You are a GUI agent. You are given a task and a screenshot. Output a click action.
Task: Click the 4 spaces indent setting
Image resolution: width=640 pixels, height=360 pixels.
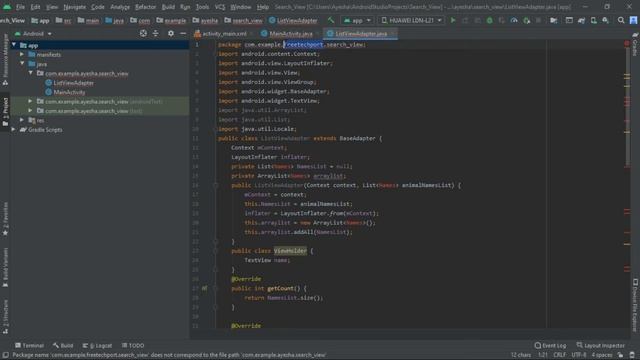coord(602,355)
